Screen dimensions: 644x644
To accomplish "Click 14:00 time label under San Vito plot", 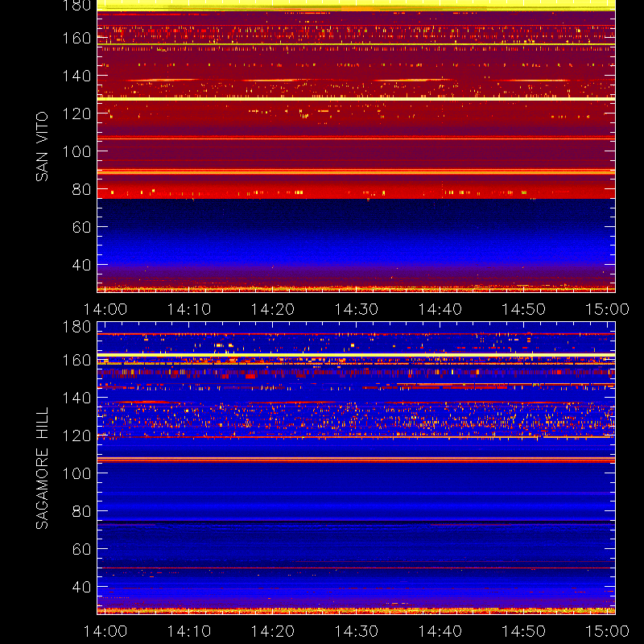I will [105, 309].
